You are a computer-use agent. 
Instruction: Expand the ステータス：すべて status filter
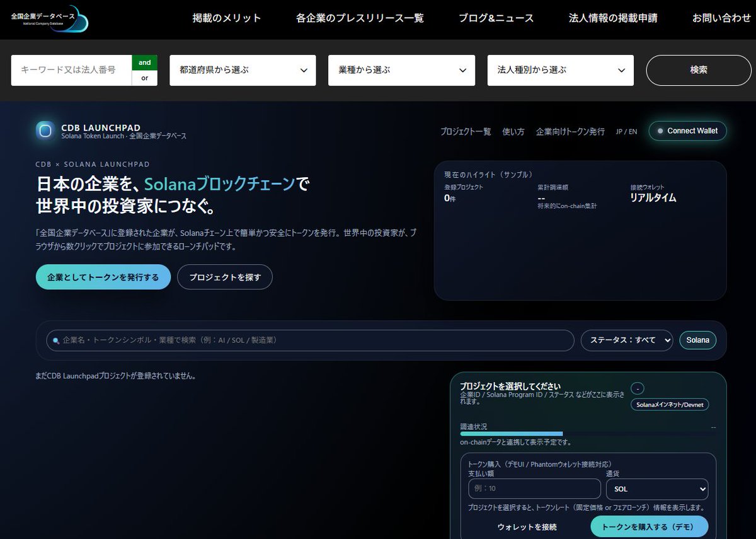click(627, 340)
